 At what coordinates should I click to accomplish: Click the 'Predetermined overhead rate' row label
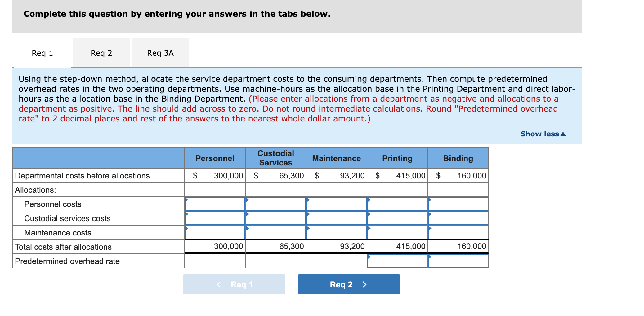pyautogui.click(x=67, y=261)
